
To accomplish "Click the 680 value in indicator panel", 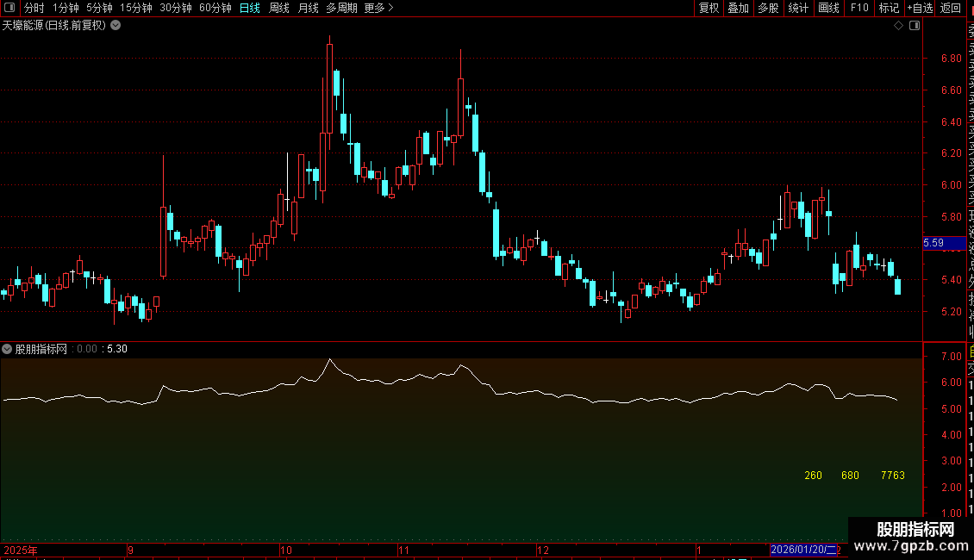I will (850, 476).
